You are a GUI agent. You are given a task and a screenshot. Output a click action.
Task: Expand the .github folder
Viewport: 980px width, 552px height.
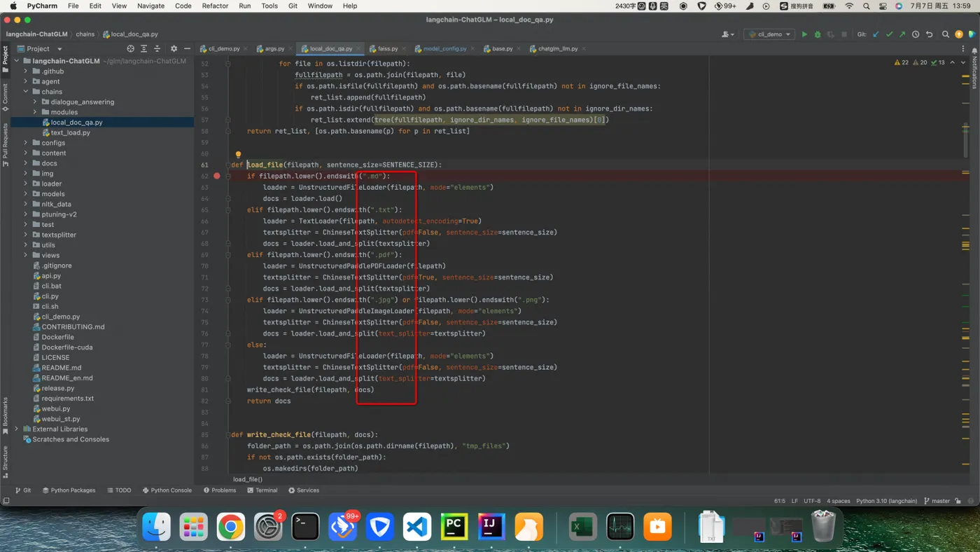point(26,71)
